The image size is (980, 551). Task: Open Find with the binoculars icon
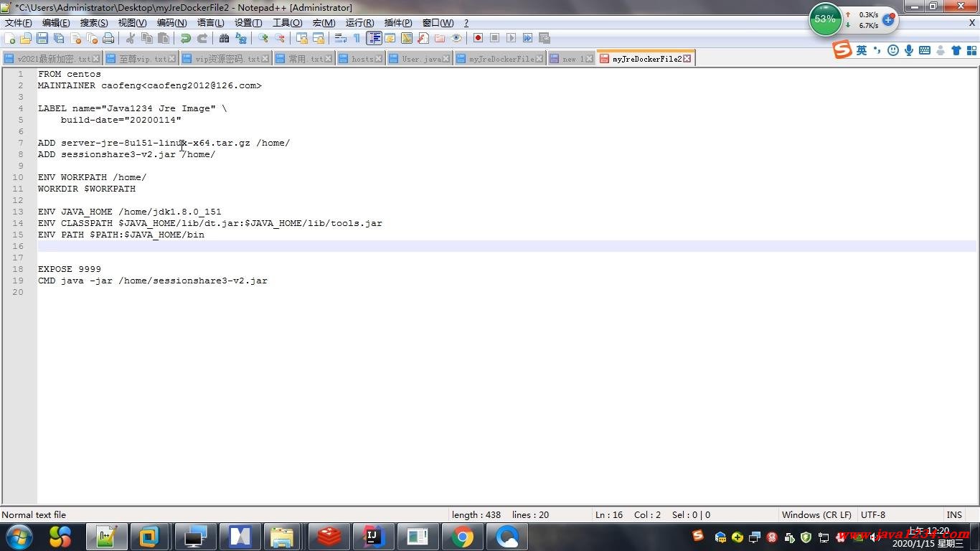point(224,38)
